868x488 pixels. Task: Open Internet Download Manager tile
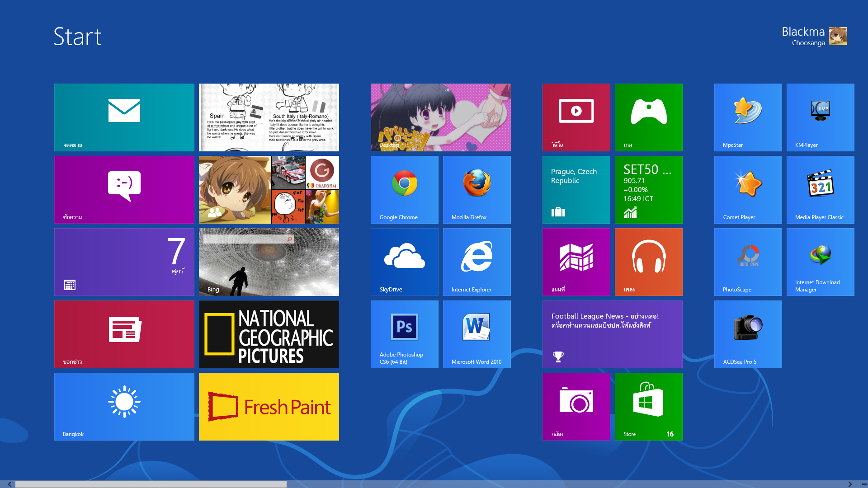(x=820, y=262)
